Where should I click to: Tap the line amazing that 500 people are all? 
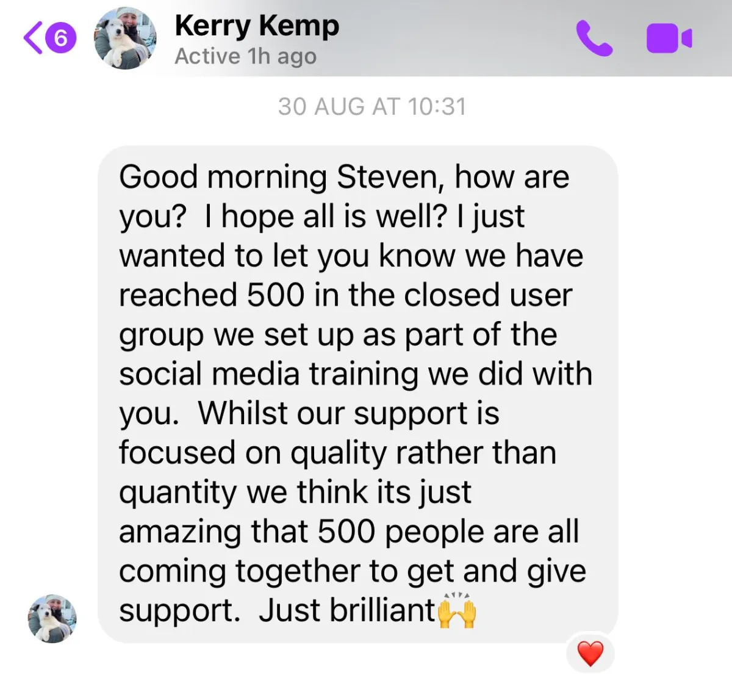(x=349, y=532)
